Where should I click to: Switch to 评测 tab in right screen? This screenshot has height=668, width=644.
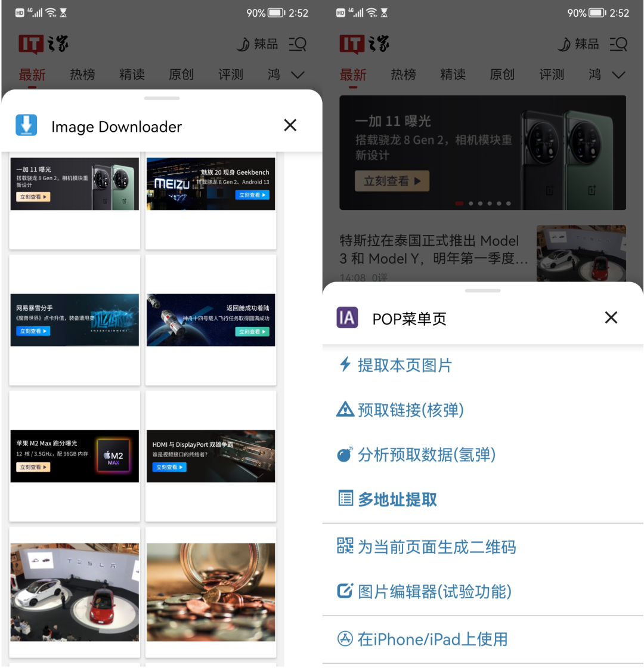coord(552,75)
